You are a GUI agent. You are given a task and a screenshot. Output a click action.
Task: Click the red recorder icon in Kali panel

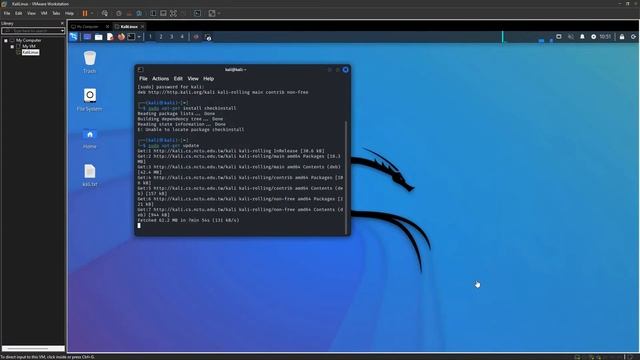(196, 37)
